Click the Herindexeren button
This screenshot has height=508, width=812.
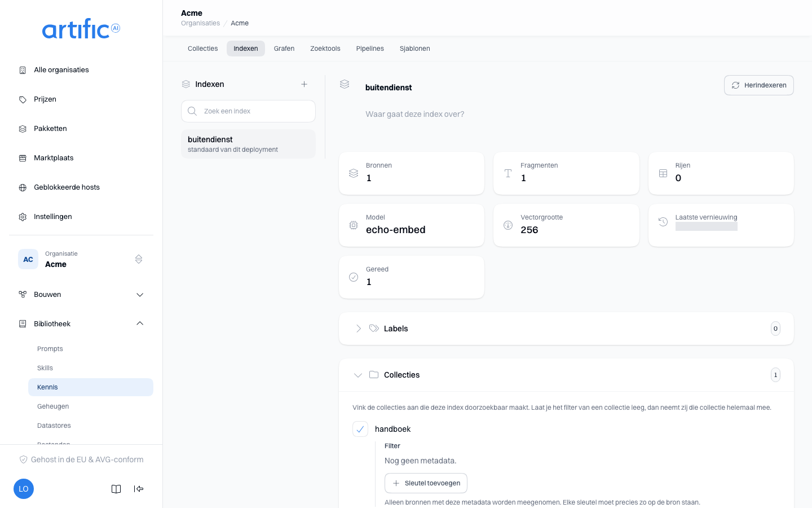[759, 85]
